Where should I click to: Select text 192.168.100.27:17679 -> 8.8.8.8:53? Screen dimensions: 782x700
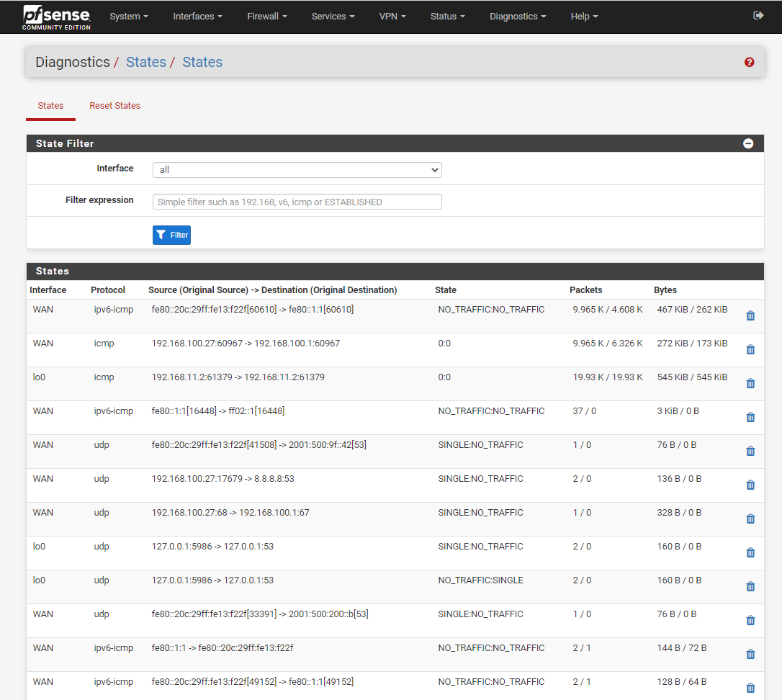223,478
